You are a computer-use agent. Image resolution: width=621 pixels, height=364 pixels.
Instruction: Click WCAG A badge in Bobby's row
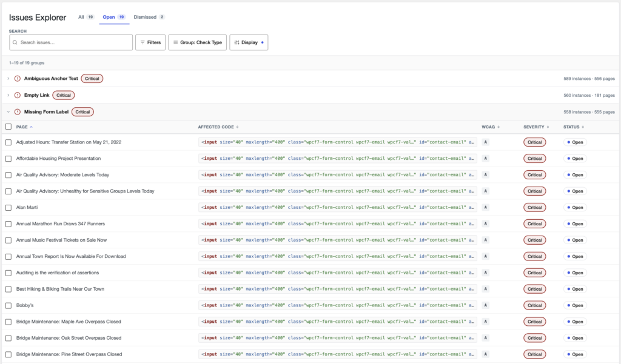pyautogui.click(x=485, y=305)
